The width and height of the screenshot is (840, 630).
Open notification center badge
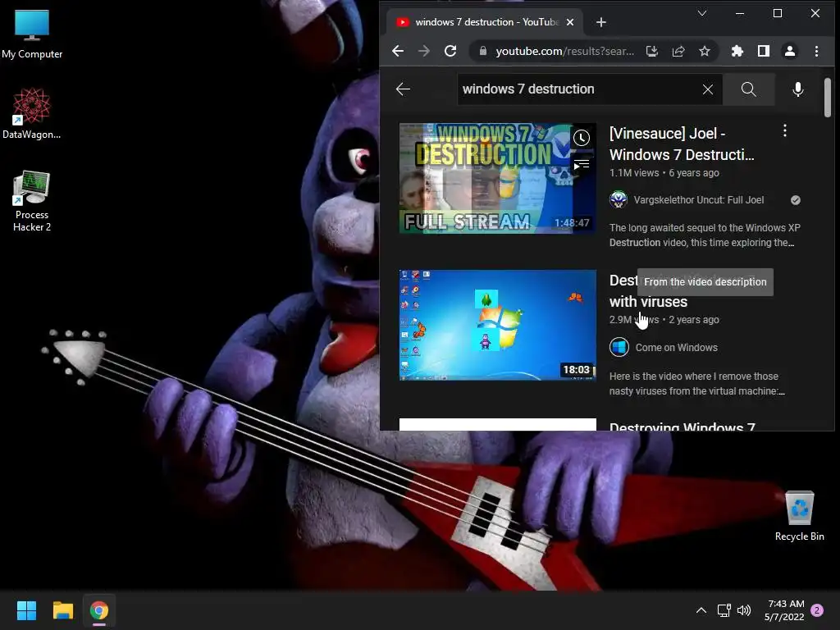click(x=817, y=610)
